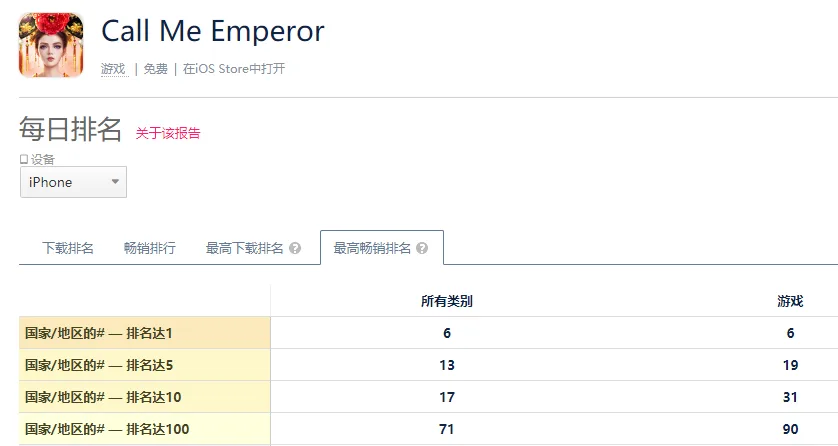Open the 最高下载排名 tab
Viewport: 838px width, 446px height.
click(245, 248)
